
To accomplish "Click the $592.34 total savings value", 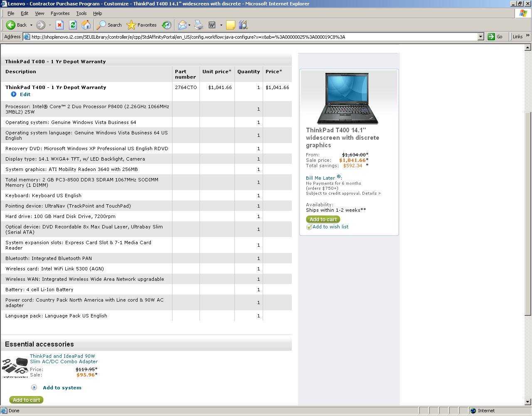I will [x=353, y=166].
